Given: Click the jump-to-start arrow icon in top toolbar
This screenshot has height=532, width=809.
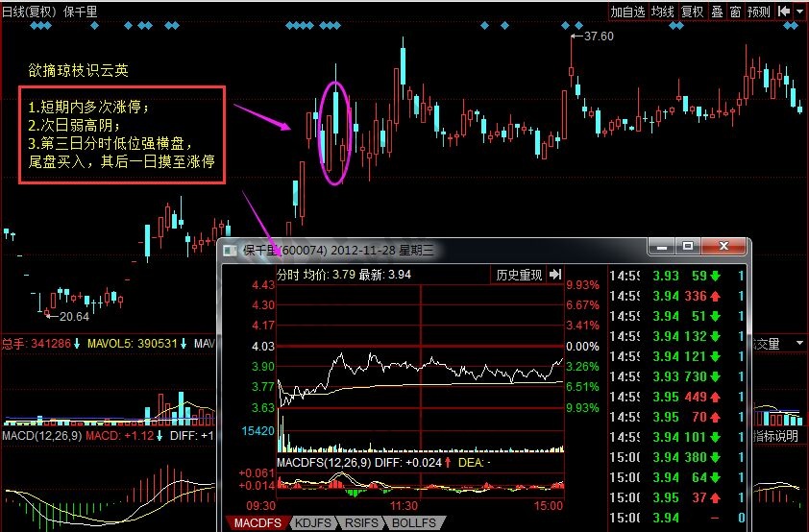Looking at the screenshot, I should coord(784,12).
